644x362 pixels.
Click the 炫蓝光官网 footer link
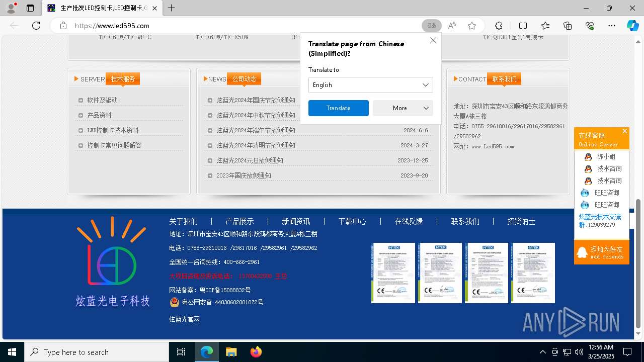point(184,319)
